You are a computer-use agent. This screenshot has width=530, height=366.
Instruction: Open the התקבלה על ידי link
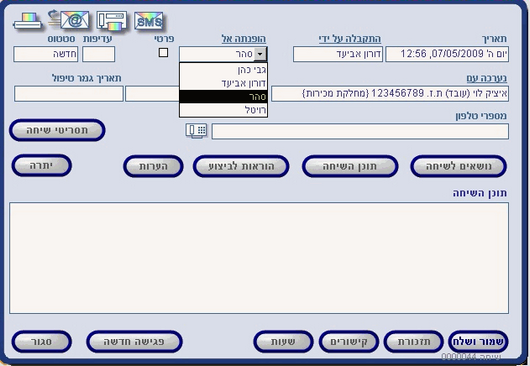coord(350,39)
